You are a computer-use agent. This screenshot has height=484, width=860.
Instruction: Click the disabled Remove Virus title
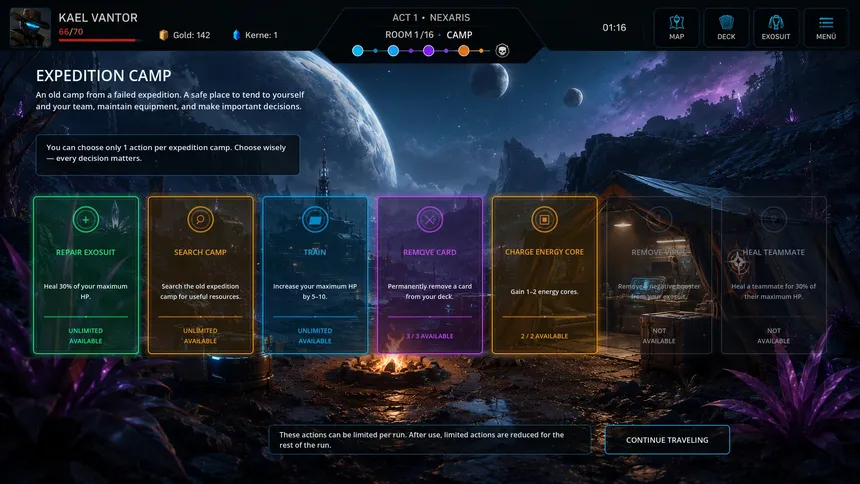(659, 252)
